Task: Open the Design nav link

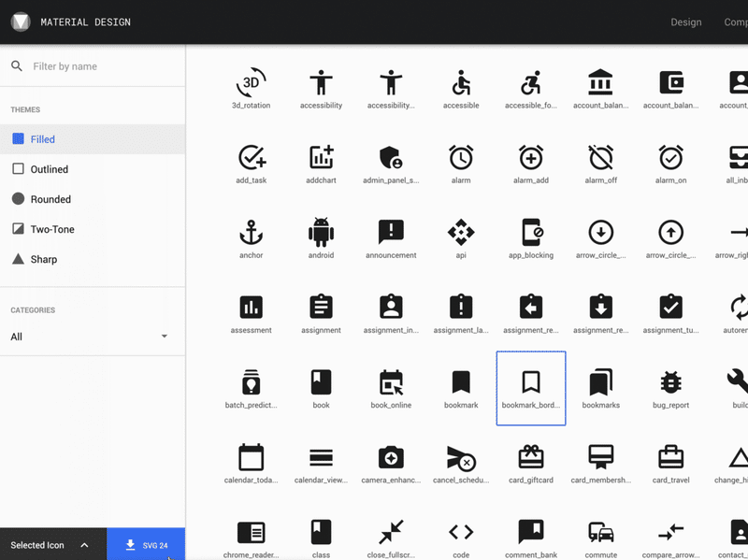Action: pos(686,22)
